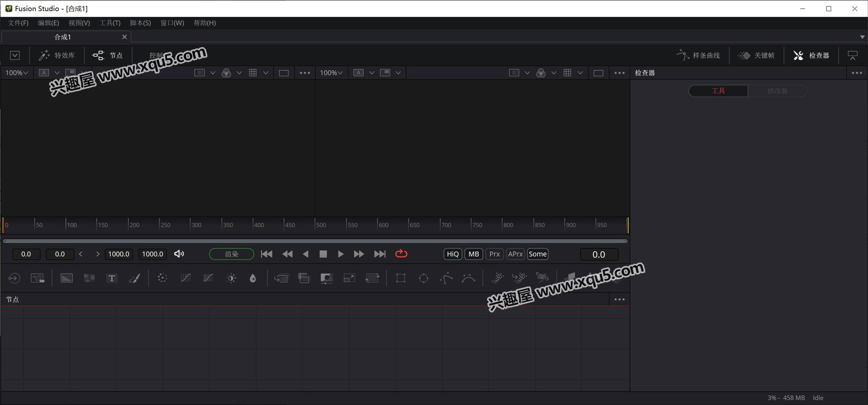Expand left viewer region of interest arrow
Viewport: 868px width, 405px height.
(213, 73)
